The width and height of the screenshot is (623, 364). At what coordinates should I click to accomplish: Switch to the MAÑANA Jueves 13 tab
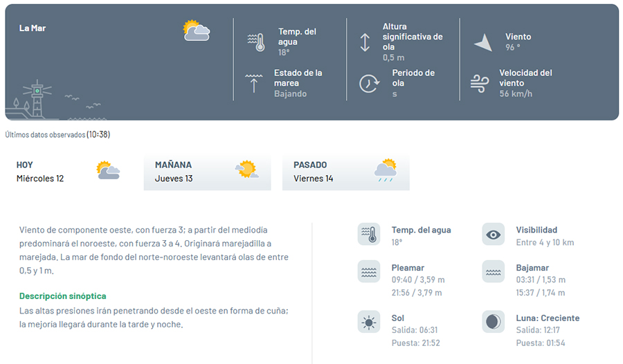click(207, 172)
